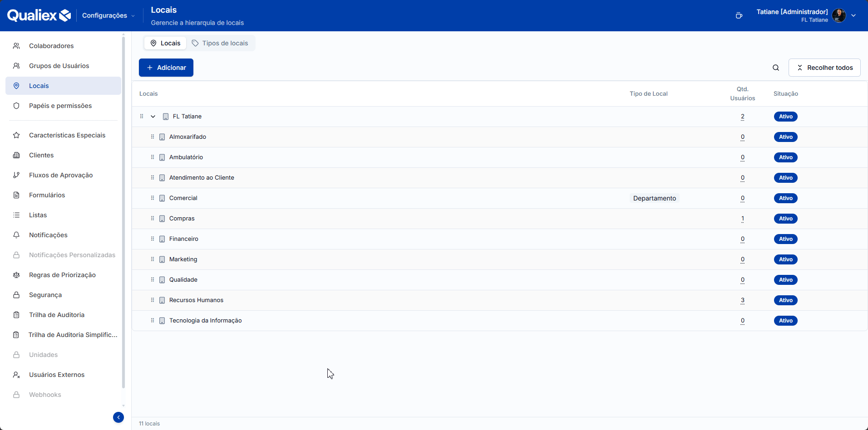Open the Configurações module dropdown
The width and height of the screenshot is (868, 430).
[108, 15]
